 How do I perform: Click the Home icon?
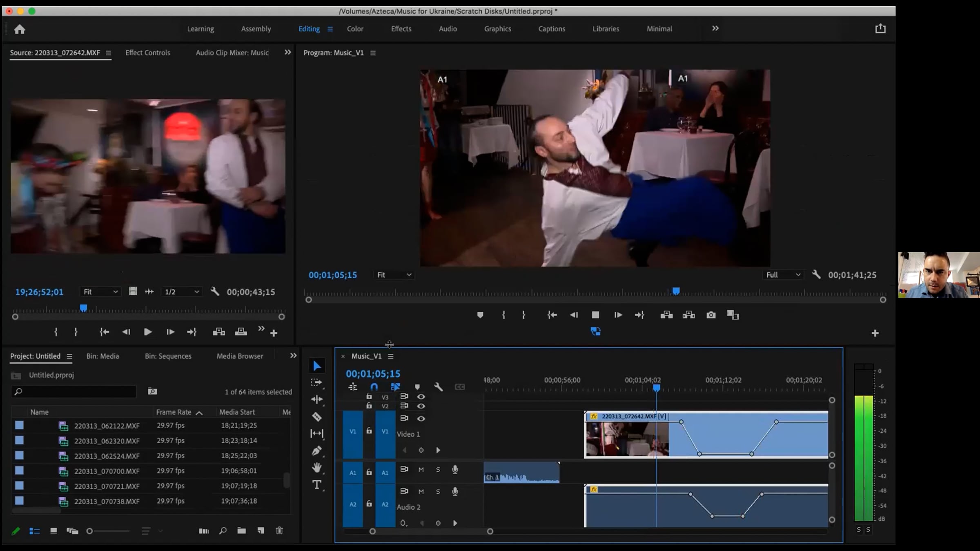click(20, 29)
